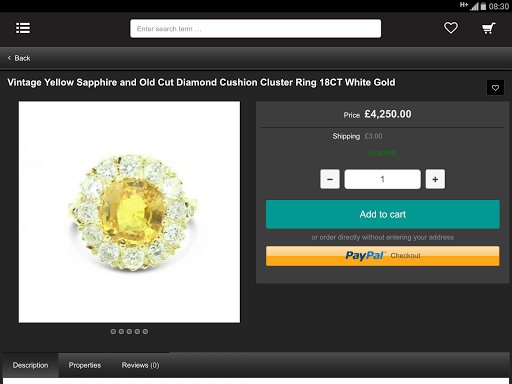Checkout with PayPal
512x384 pixels.
coord(383,256)
